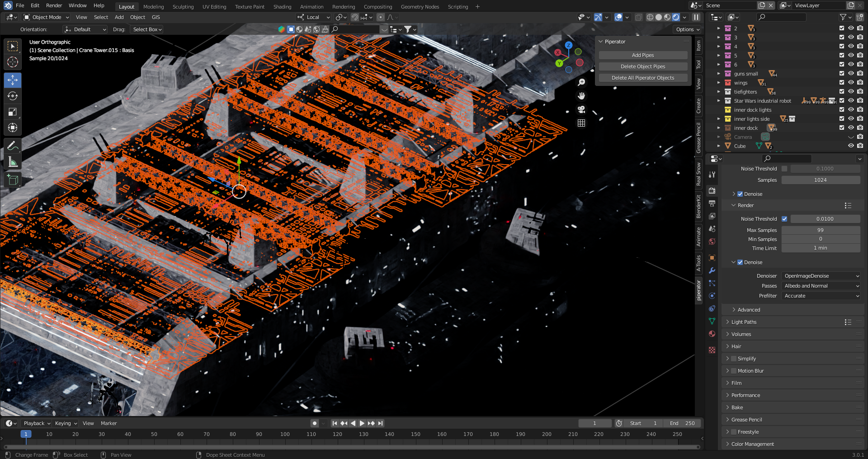868x459 pixels.
Task: Choose the Annotate pencil tool
Action: 13,146
